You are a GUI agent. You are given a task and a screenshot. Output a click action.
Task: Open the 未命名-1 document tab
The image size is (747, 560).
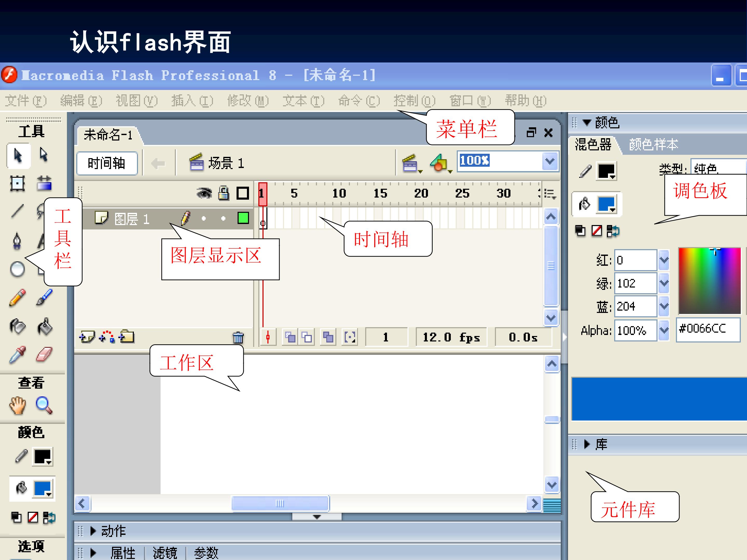pos(108,135)
